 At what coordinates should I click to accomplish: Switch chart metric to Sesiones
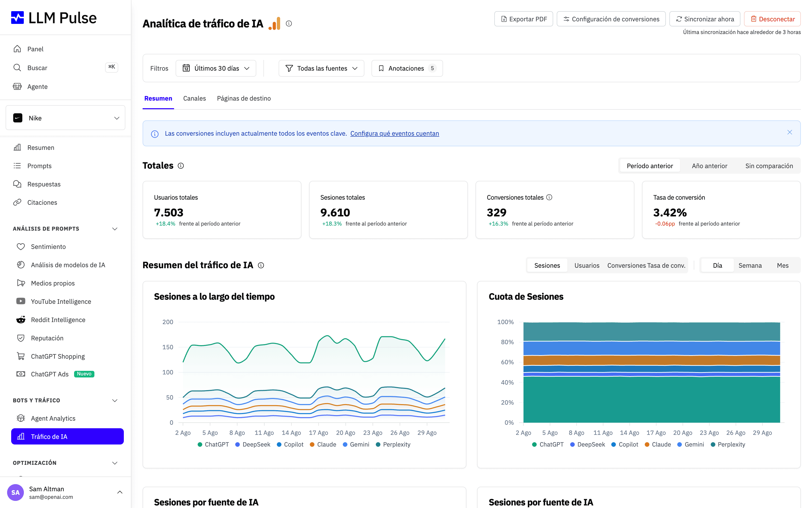point(547,265)
